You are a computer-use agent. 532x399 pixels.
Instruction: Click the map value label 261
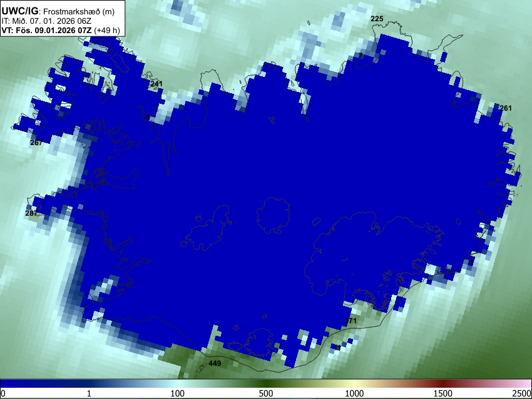[x=506, y=108]
